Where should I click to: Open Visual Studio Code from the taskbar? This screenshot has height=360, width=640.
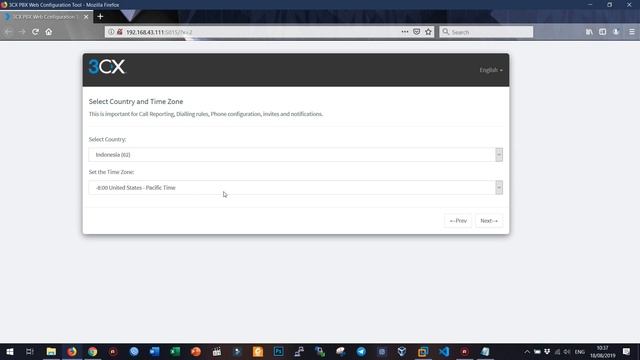444,351
